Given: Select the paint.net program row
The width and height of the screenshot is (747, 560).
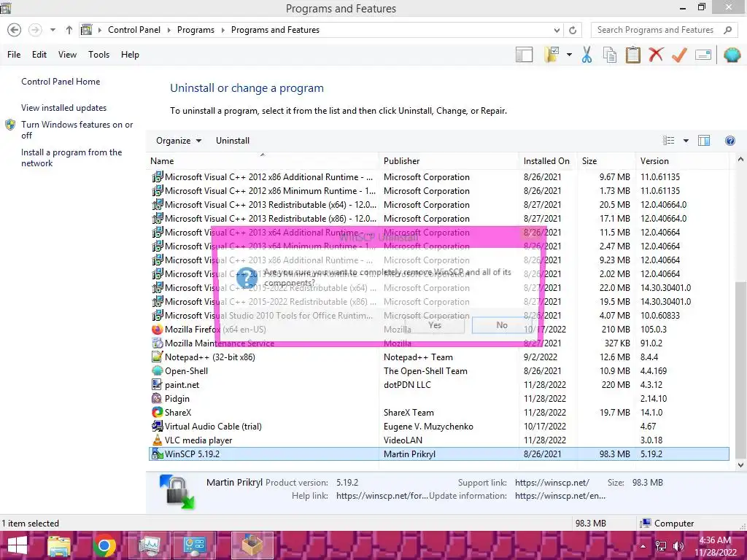Looking at the screenshot, I should pyautogui.click(x=438, y=385).
